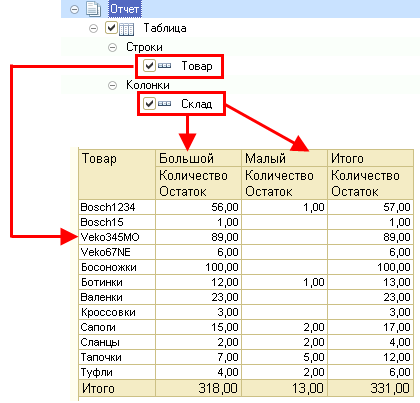Click the Таблица table grid icon
The height and width of the screenshot is (403, 420).
(126, 29)
